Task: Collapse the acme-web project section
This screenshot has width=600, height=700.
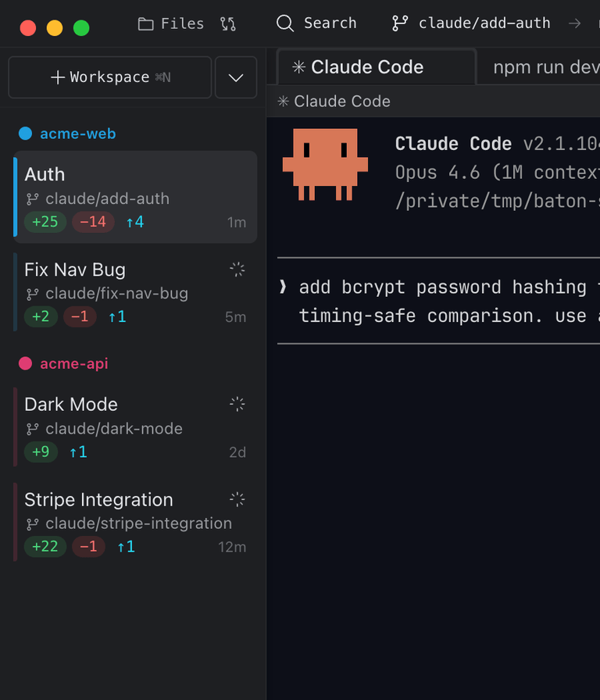Action: tap(78, 133)
